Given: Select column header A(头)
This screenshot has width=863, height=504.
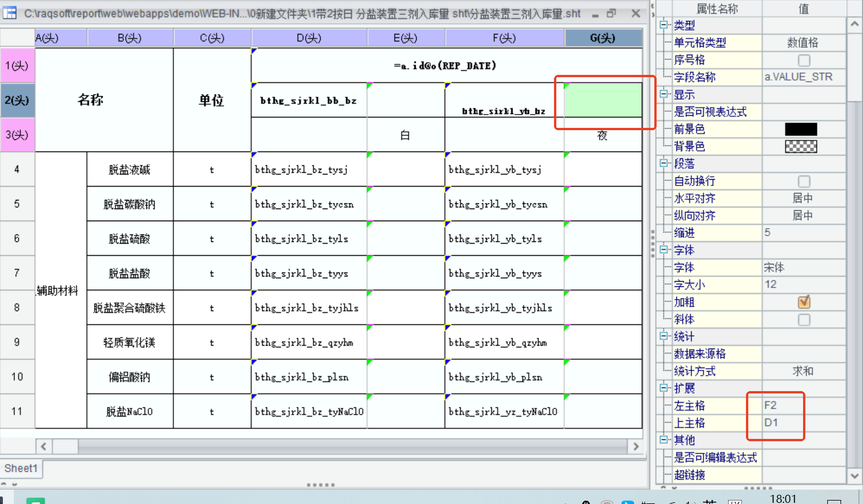Looking at the screenshot, I should [61, 38].
